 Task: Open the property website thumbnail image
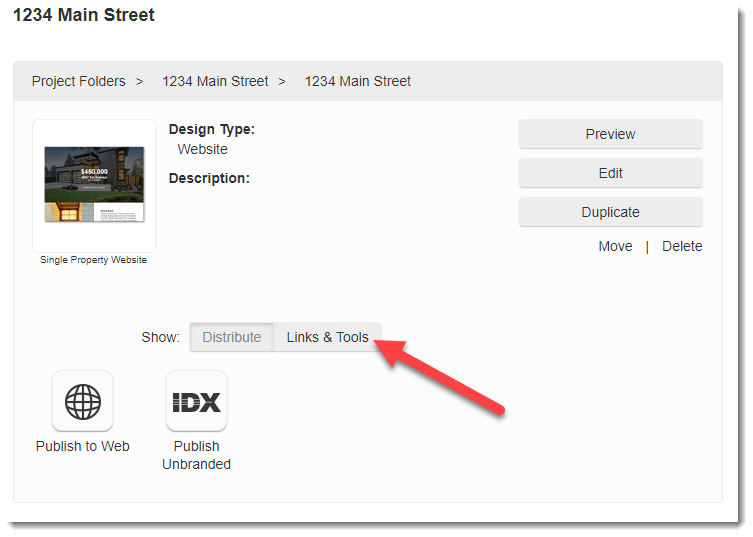pos(94,185)
